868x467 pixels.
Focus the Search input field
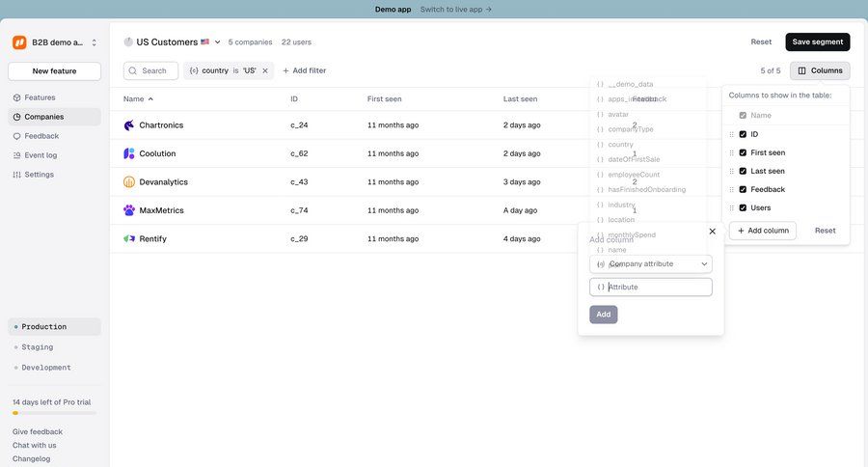(x=150, y=70)
